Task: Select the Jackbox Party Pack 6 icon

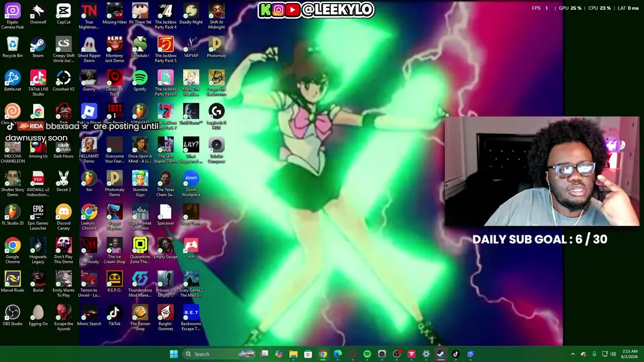Action: (x=166, y=83)
